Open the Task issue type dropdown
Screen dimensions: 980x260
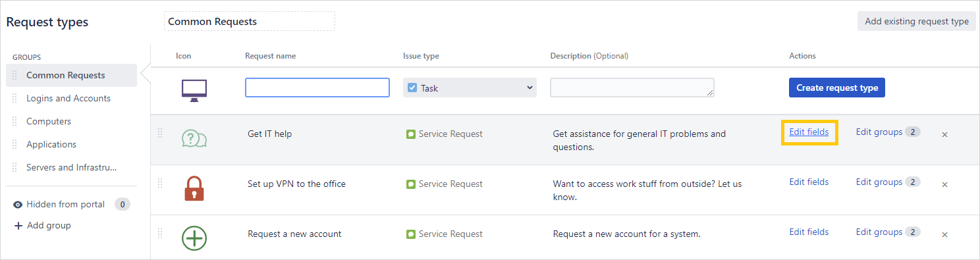coord(470,88)
